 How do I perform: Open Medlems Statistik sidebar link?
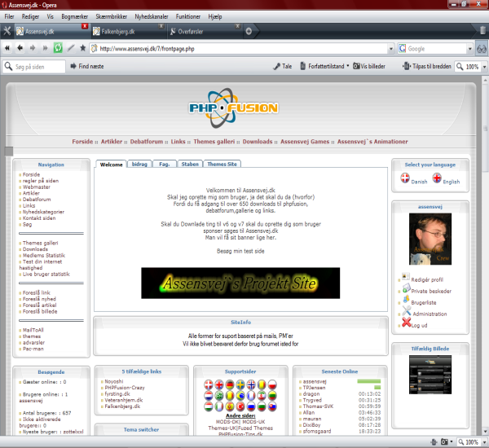coord(44,255)
